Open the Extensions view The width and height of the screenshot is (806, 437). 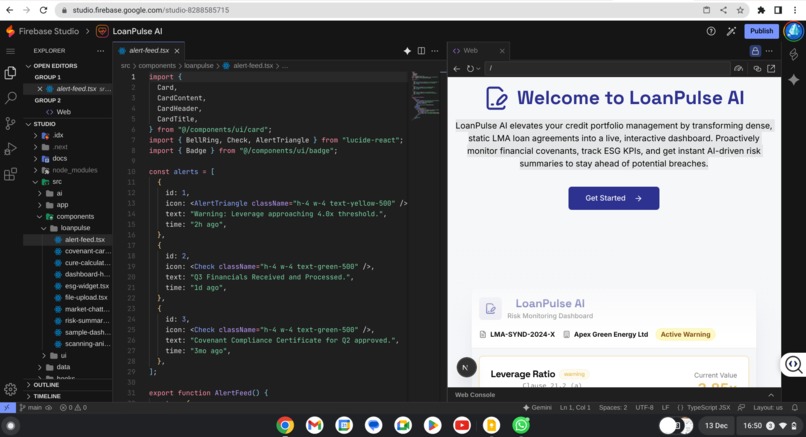click(x=10, y=174)
